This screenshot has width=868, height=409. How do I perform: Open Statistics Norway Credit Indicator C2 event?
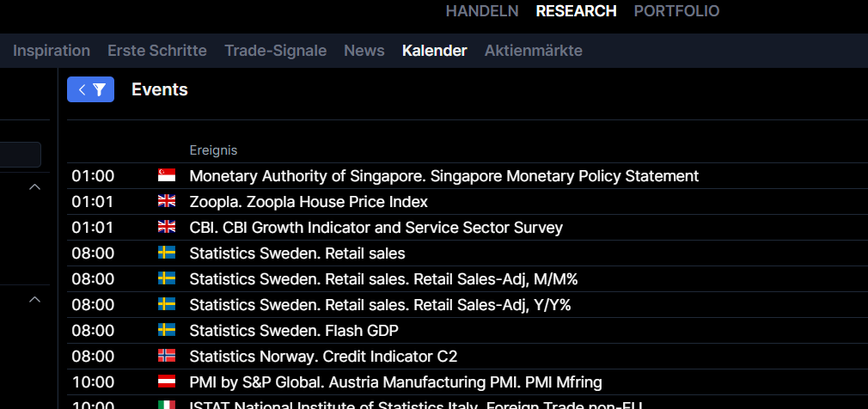pos(323,356)
